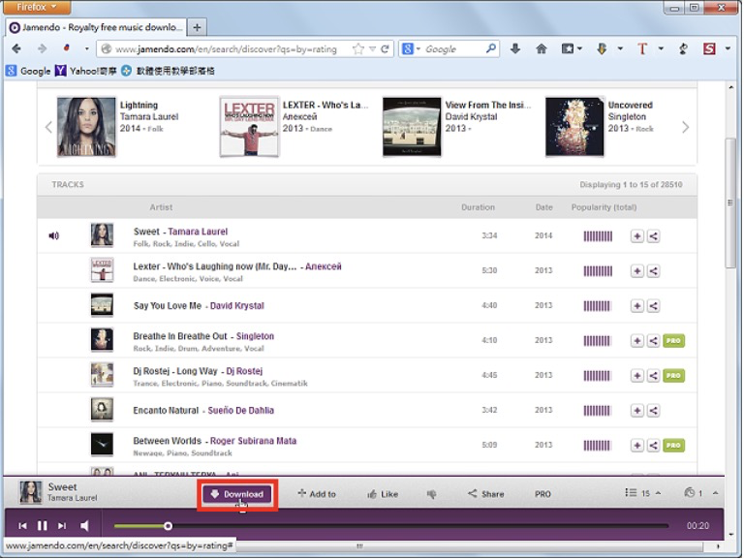The height and width of the screenshot is (560, 744).
Task: Click the playback progress bar
Action: pyautogui.click(x=391, y=526)
